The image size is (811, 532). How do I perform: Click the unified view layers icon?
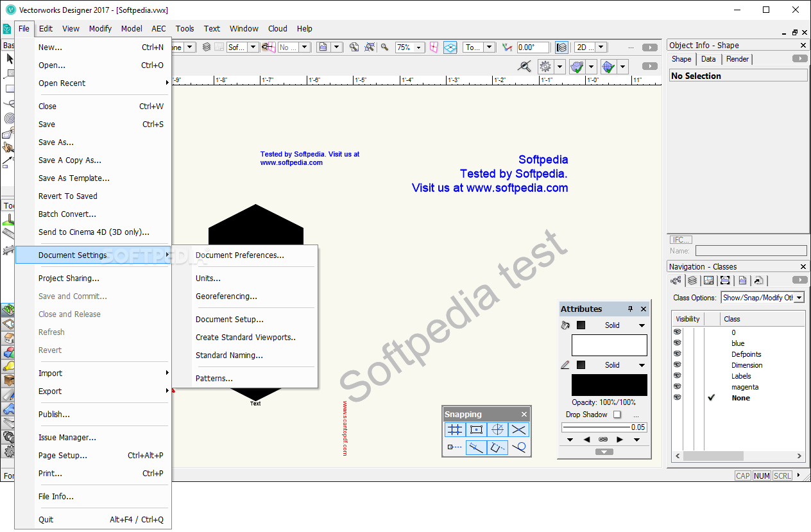coord(561,47)
